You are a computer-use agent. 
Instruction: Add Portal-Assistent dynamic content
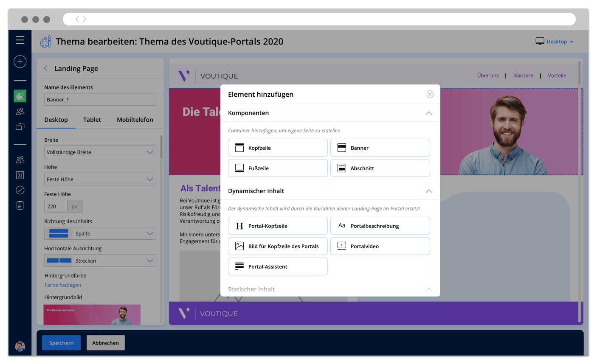[x=278, y=266]
